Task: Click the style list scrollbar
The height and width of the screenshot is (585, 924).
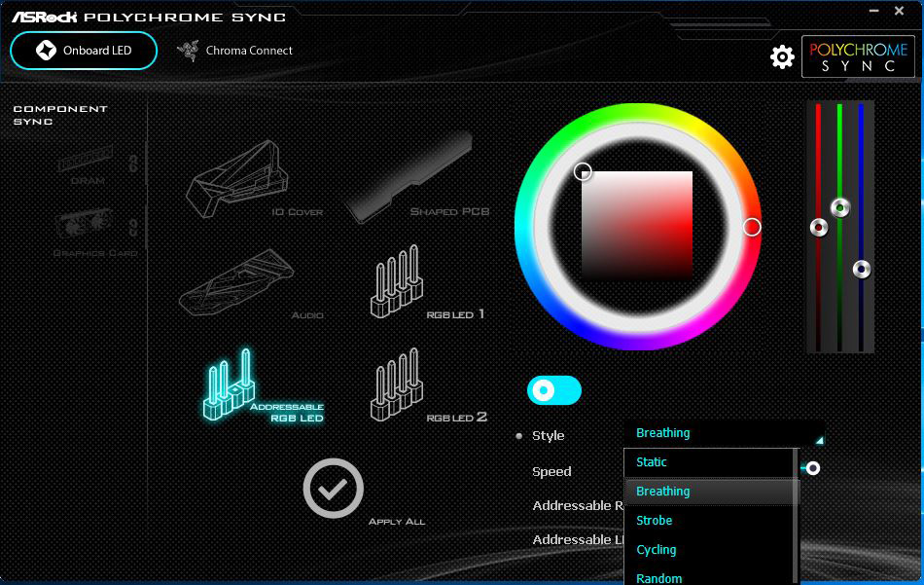Action: pyautogui.click(x=797, y=516)
